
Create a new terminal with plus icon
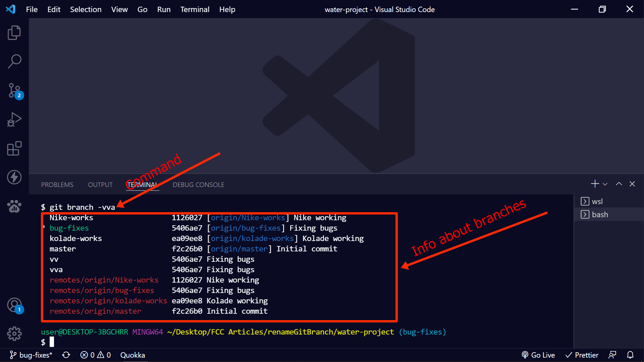coord(595,184)
